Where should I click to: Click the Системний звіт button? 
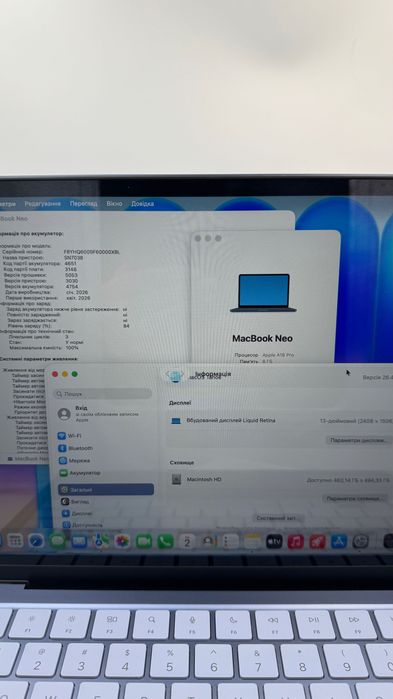(278, 518)
